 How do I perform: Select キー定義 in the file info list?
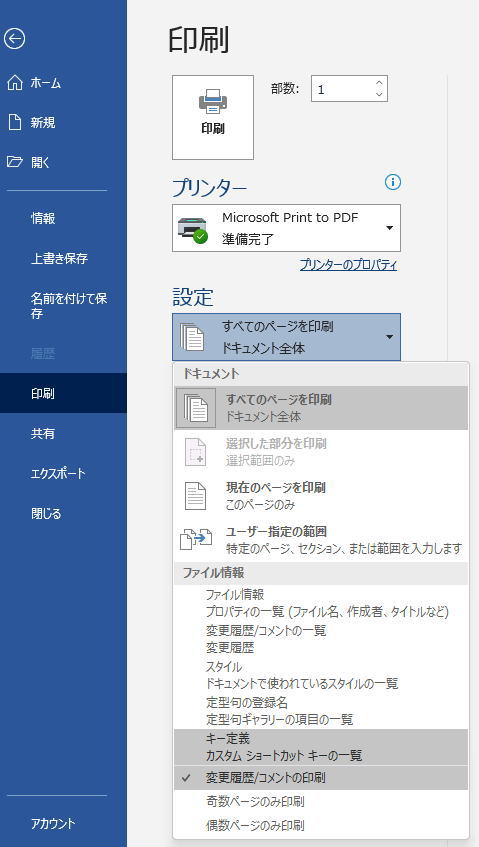[321, 747]
